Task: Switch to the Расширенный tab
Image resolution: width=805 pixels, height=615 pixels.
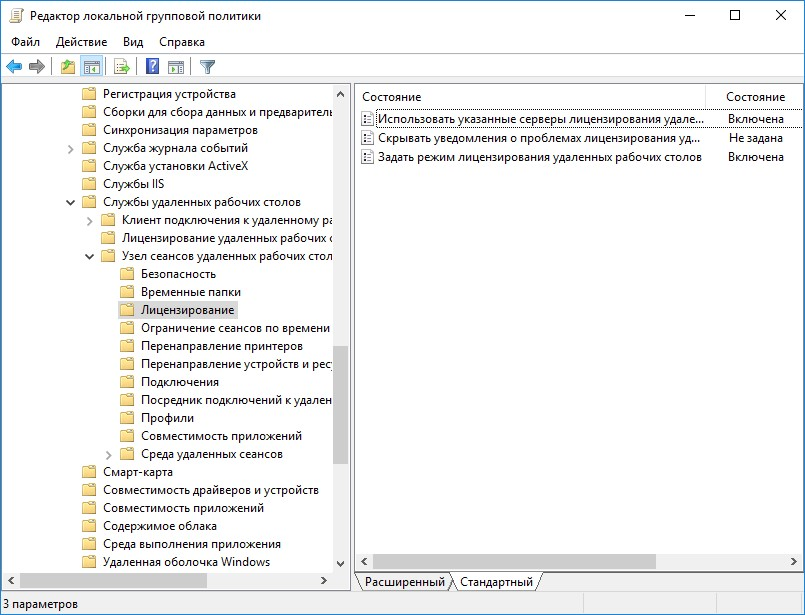Action: (405, 582)
